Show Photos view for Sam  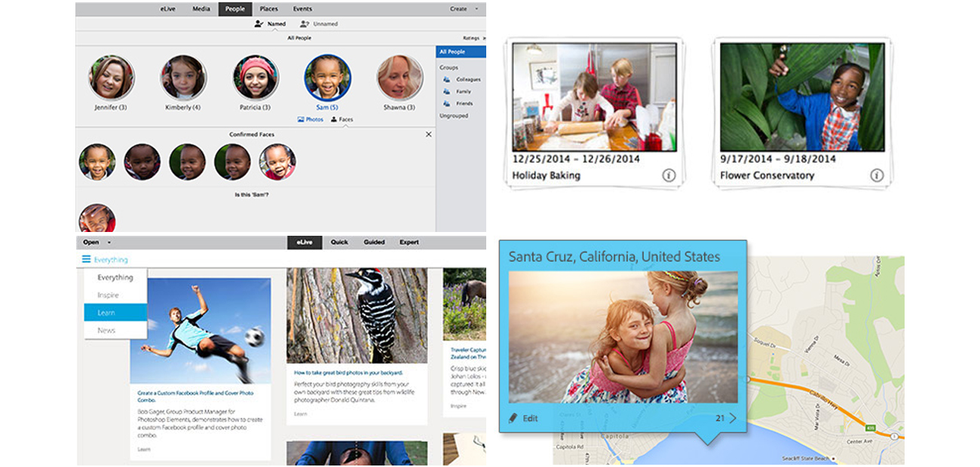[310, 119]
